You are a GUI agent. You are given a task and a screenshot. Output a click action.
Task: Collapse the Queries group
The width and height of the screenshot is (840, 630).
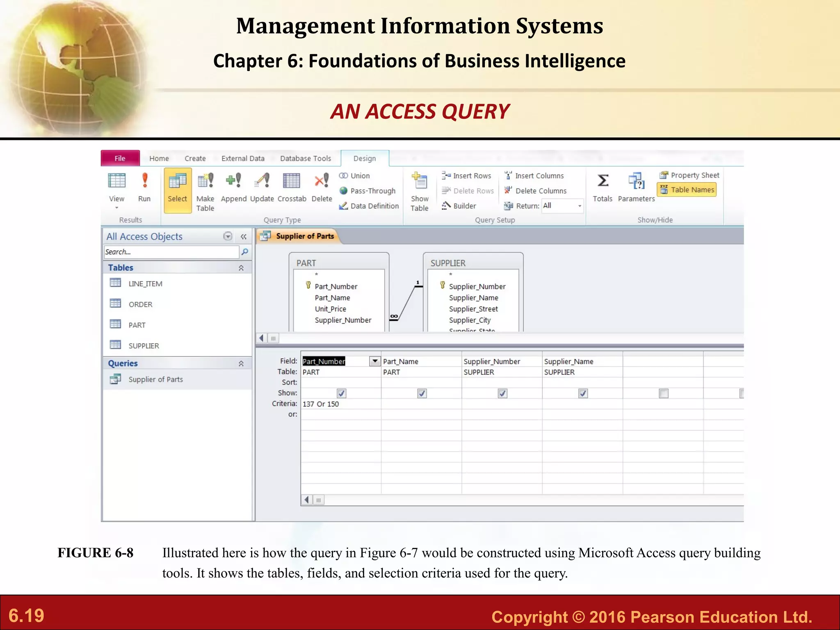click(x=241, y=363)
